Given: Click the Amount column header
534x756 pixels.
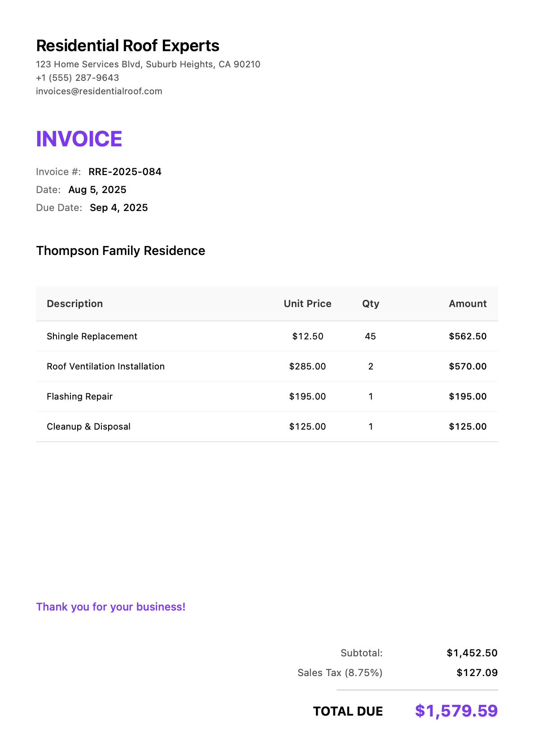Looking at the screenshot, I should [x=468, y=303].
